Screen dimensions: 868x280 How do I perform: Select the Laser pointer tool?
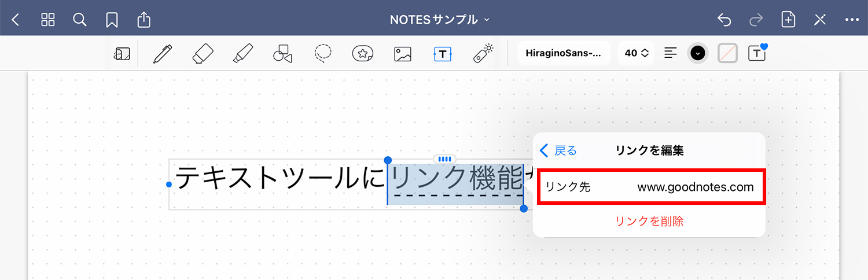(x=483, y=53)
